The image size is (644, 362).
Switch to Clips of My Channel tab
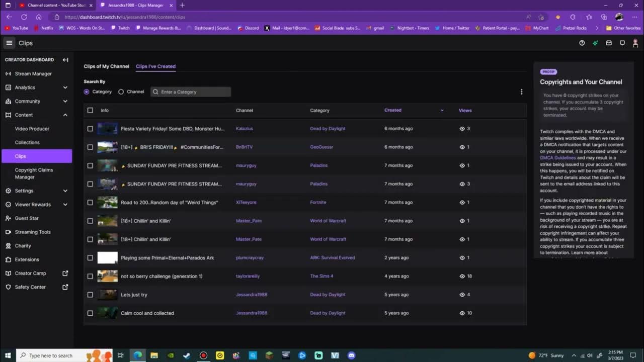[106, 66]
